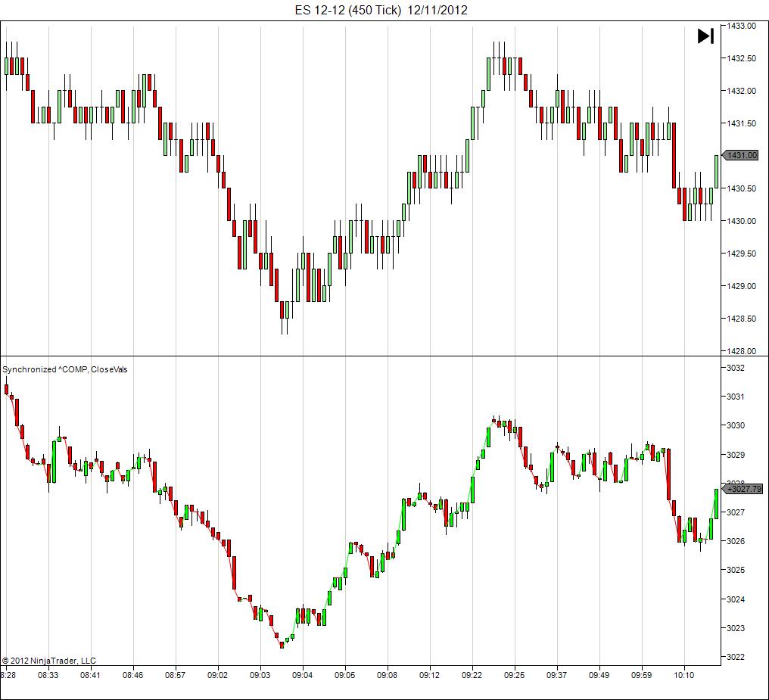Click the 3032 indicator axis label
Viewport: 769px width, 700px height.
click(x=735, y=368)
